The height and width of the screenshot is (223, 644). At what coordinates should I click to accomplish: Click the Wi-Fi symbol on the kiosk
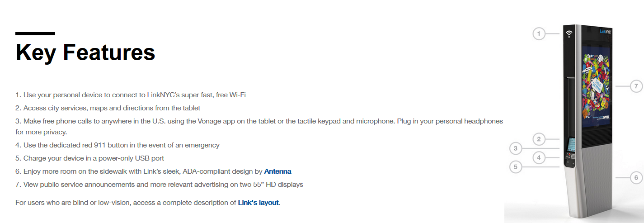click(569, 33)
